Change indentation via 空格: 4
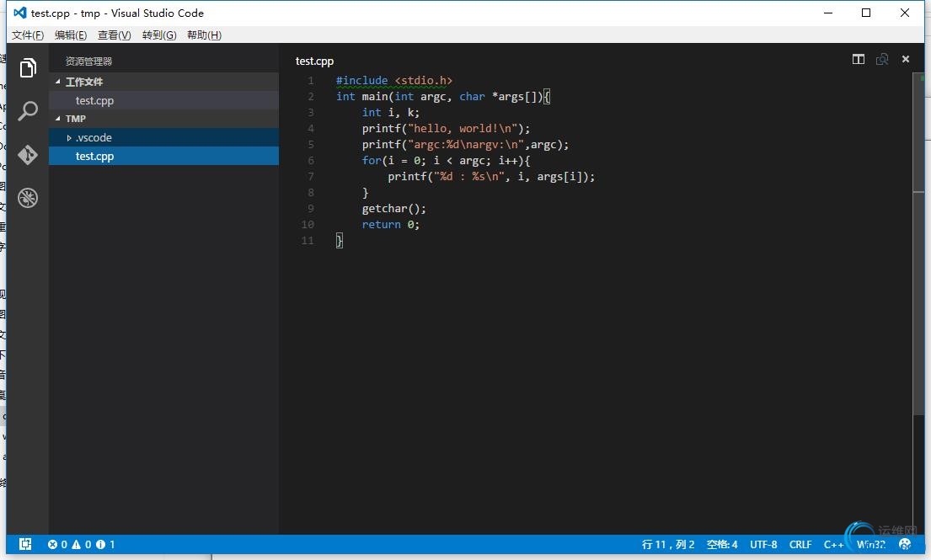Screen dimensions: 931x560 point(722,544)
